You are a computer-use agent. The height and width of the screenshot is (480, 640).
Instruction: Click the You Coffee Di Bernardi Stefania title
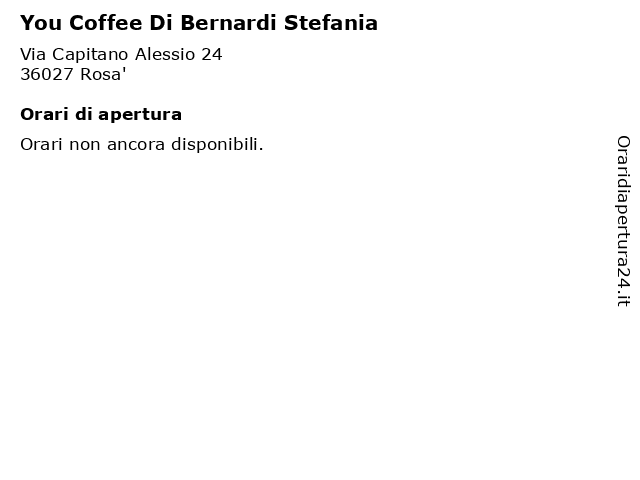pyautogui.click(x=199, y=23)
